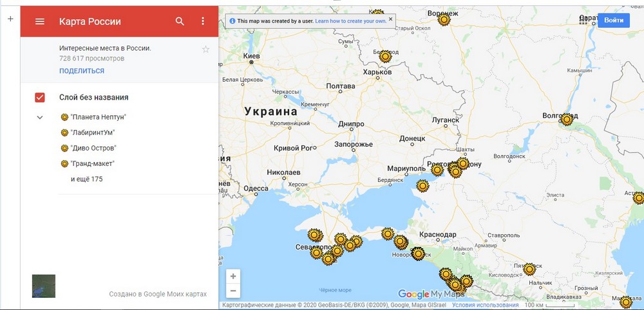
Task: Click the sunflower marker near Astrakhan
Action: [x=638, y=197]
